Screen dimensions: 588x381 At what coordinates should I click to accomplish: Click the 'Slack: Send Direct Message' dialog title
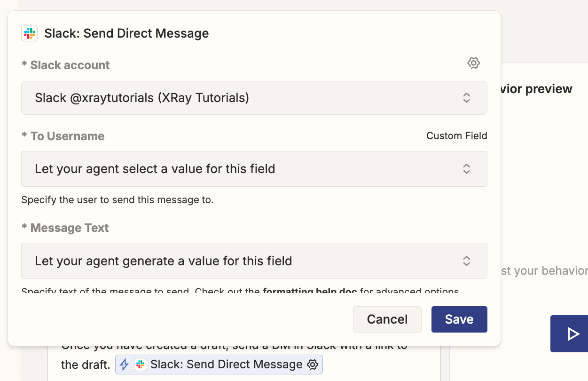coord(126,33)
